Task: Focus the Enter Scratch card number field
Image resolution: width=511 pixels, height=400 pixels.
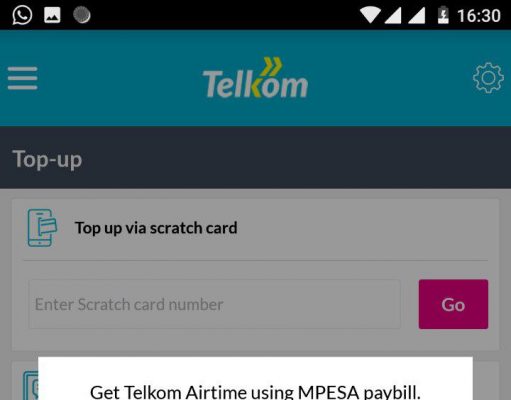Action: pos(215,304)
